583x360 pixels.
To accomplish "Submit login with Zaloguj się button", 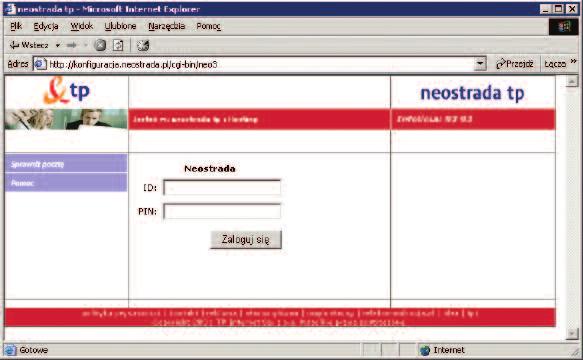I will [x=245, y=240].
